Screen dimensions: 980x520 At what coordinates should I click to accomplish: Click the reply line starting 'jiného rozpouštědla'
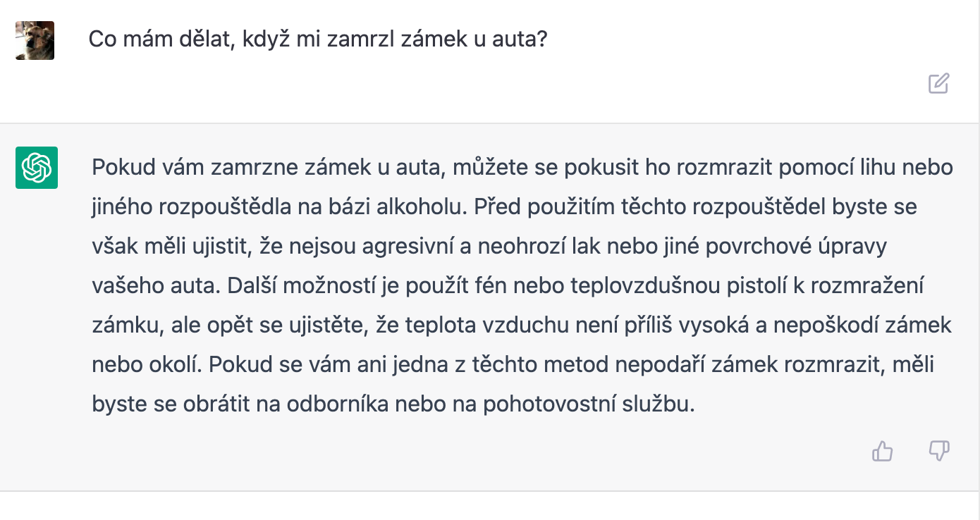pyautogui.click(x=504, y=207)
